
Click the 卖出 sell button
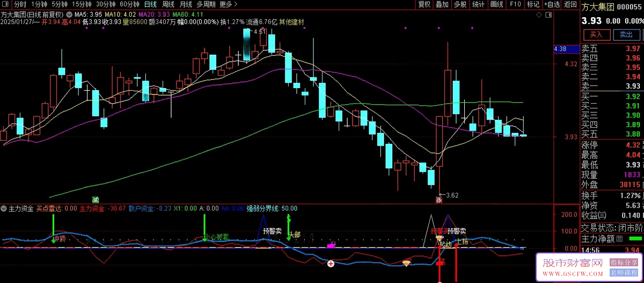(x=626, y=34)
